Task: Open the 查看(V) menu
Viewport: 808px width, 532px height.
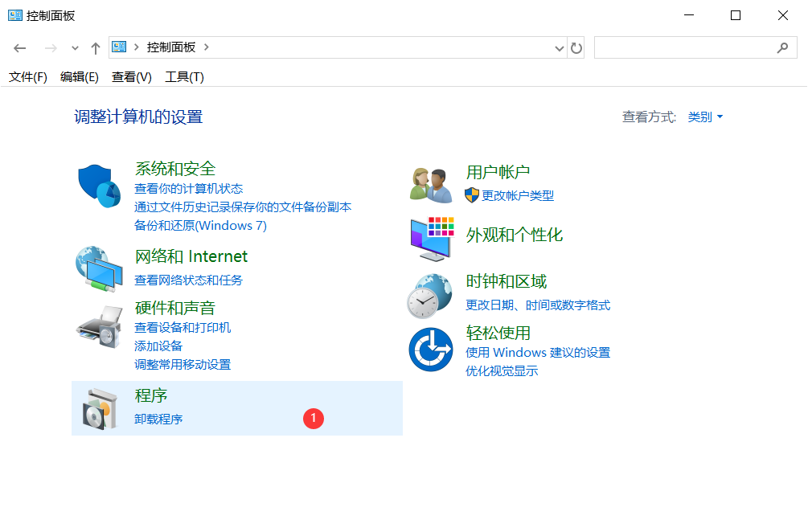Action: [131, 76]
